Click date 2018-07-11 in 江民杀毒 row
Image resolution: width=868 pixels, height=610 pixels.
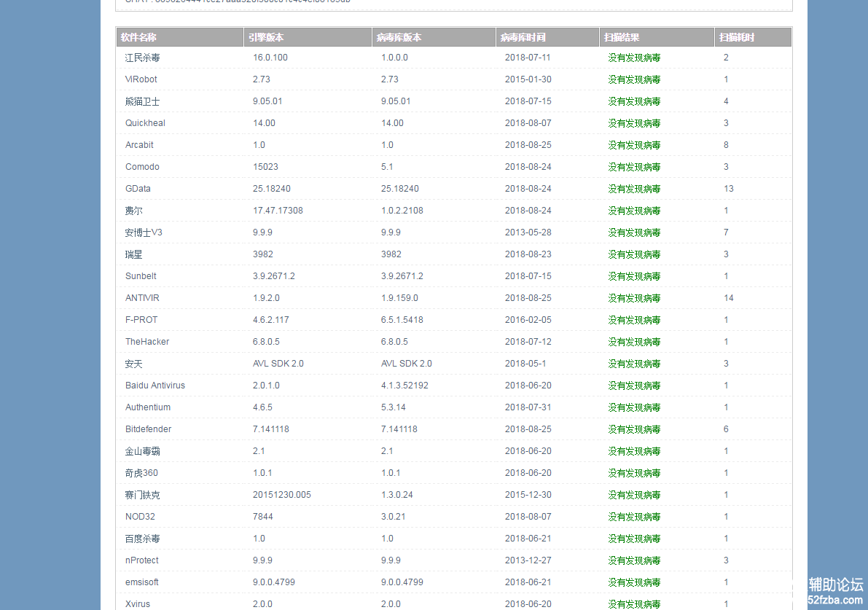[528, 58]
